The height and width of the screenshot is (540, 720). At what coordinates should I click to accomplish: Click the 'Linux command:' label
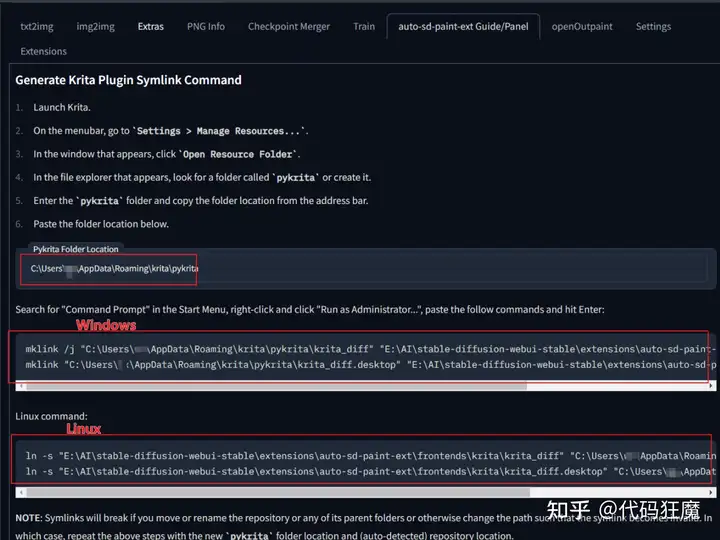tap(51, 416)
